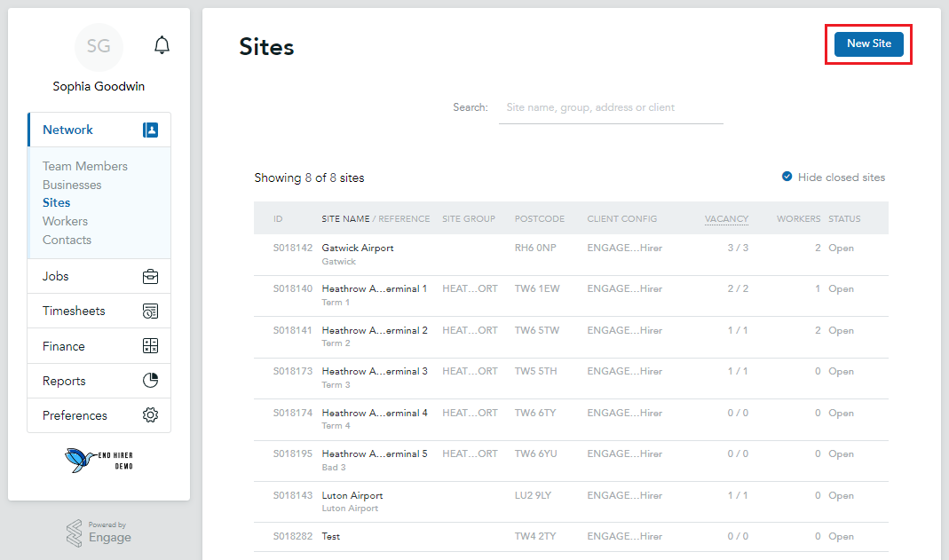This screenshot has height=560, width=949.
Task: Open the Network menu section
Action: pos(99,130)
